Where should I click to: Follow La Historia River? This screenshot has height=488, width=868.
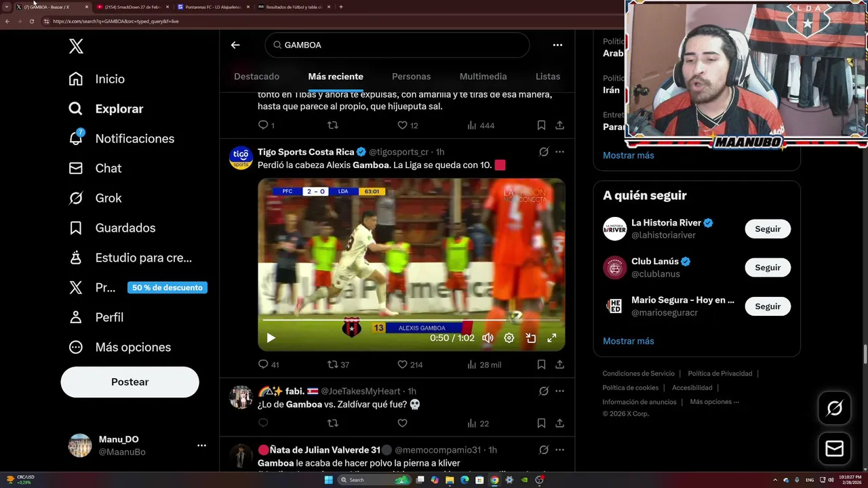pyautogui.click(x=768, y=229)
